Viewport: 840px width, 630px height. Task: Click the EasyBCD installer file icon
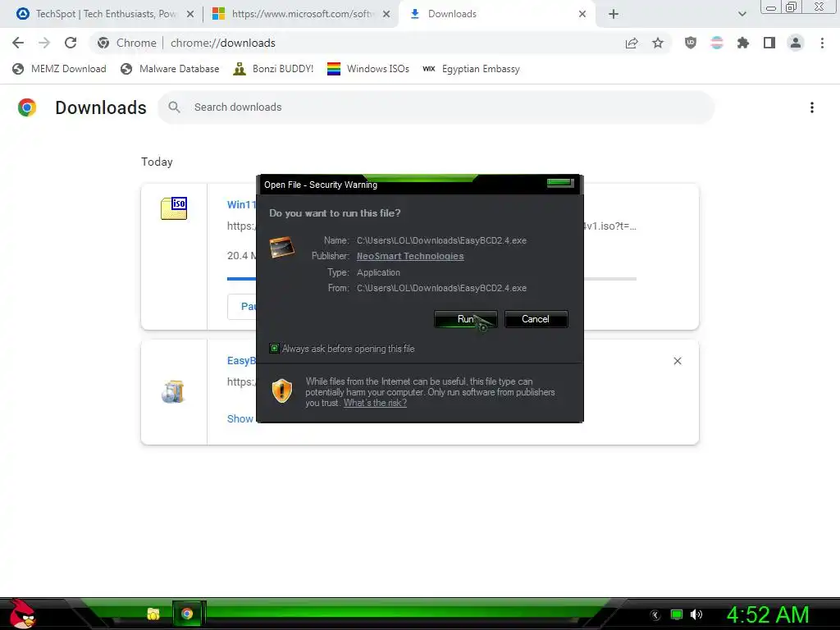pos(173,392)
